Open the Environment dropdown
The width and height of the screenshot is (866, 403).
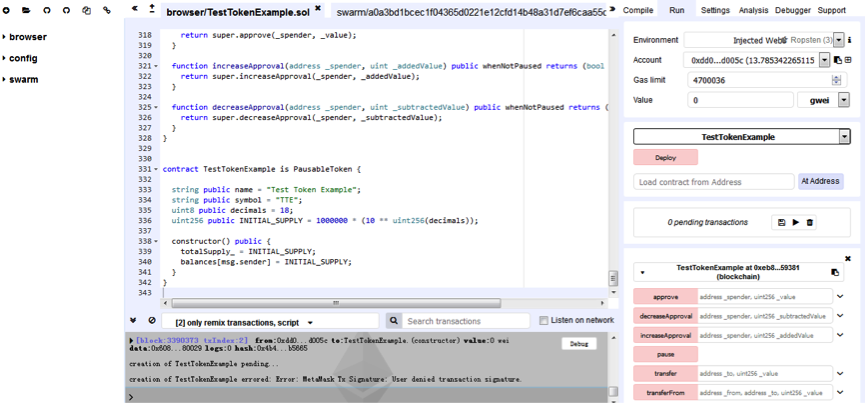tap(839, 40)
